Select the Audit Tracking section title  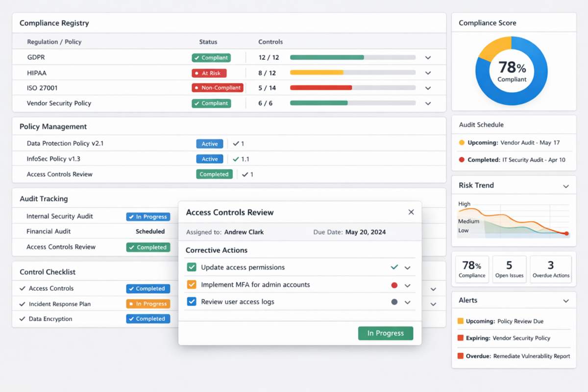[x=43, y=198]
